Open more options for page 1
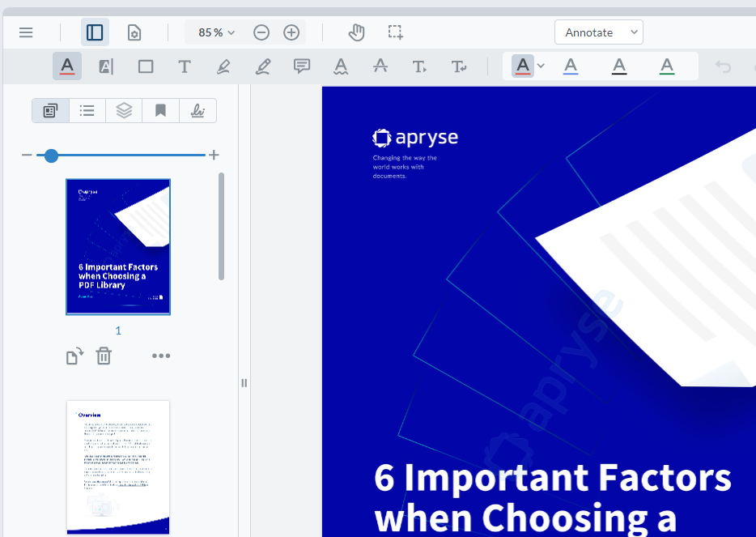This screenshot has height=537, width=756. (161, 356)
